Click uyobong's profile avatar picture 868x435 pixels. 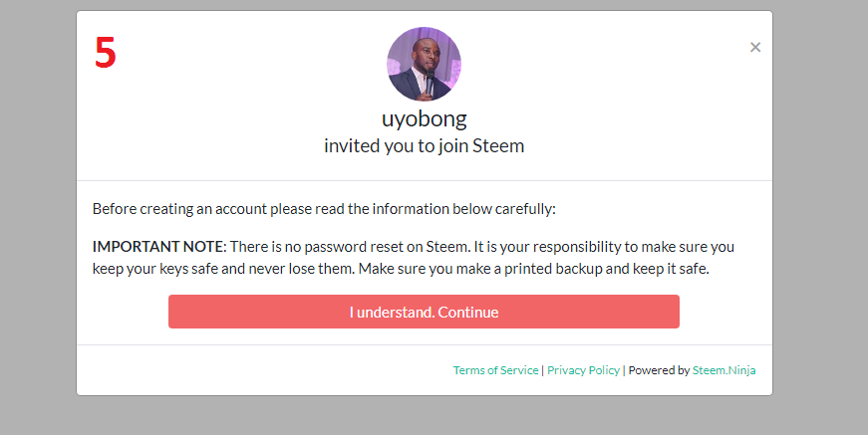(424, 64)
